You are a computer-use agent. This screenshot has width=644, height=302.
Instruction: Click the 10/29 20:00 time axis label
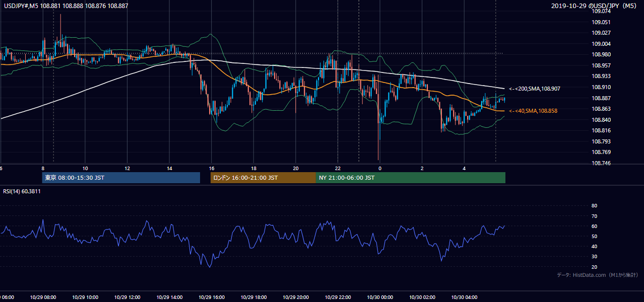[x=296, y=297]
